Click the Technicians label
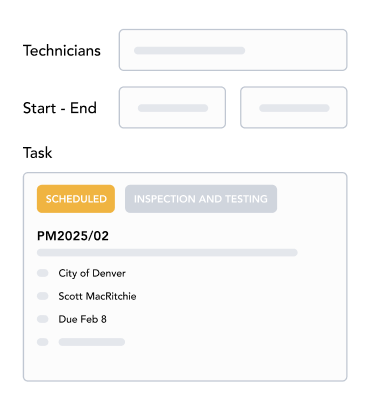369x410 pixels. 62,51
